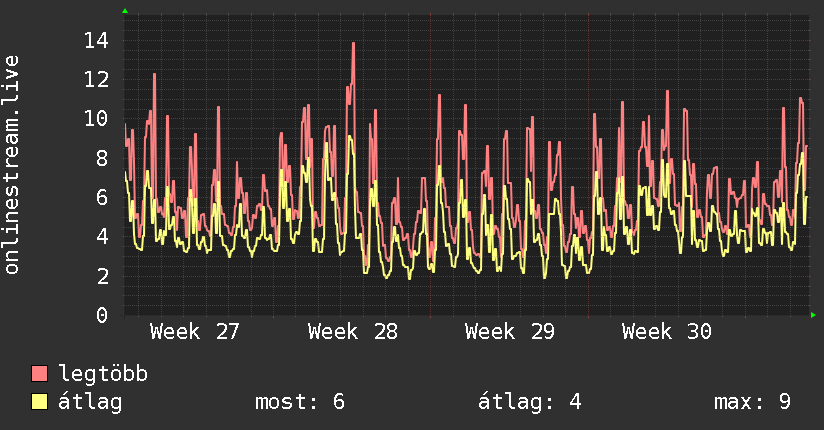Click the átlag legend label text
Viewport: 824px width, 430px height.
pos(90,402)
